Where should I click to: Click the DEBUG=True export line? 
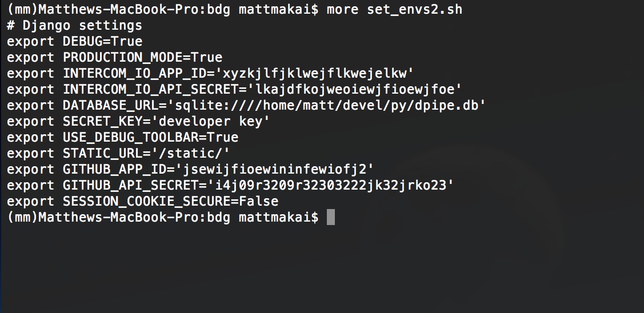click(74, 41)
